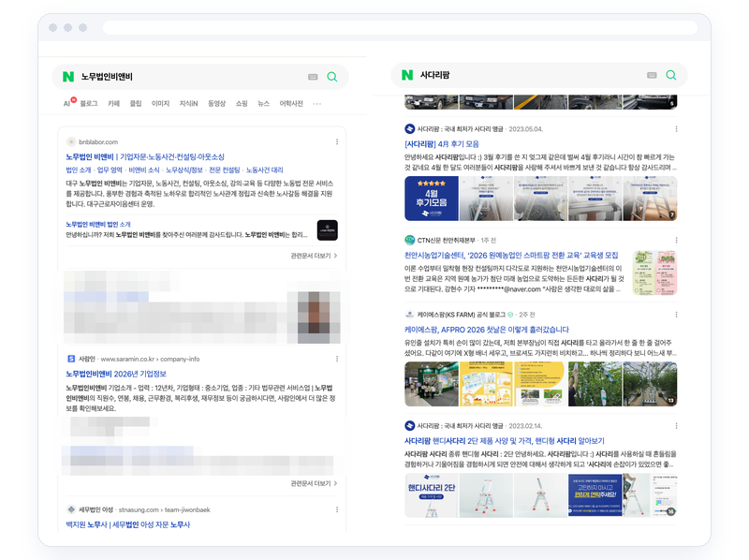Open 사다리팜 핸디사다리 2단 제품 post
Image resolution: width=749 pixels, height=560 pixels.
click(x=505, y=440)
